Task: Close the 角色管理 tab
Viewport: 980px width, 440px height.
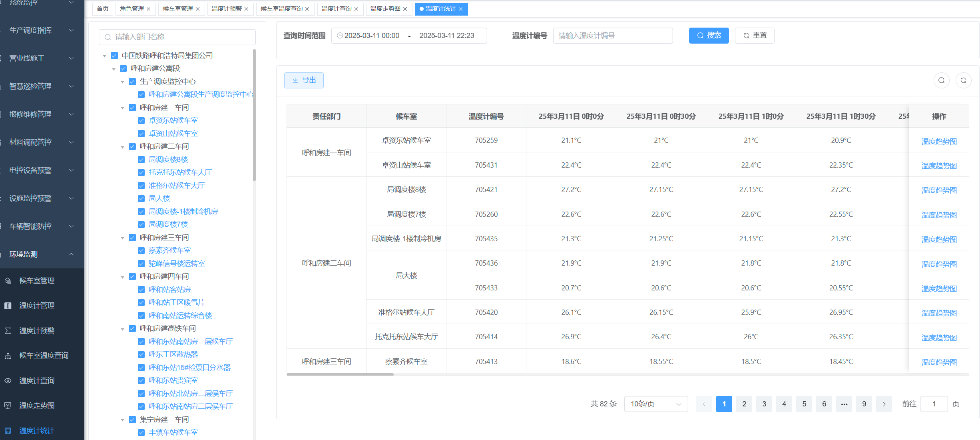Action: 149,9
